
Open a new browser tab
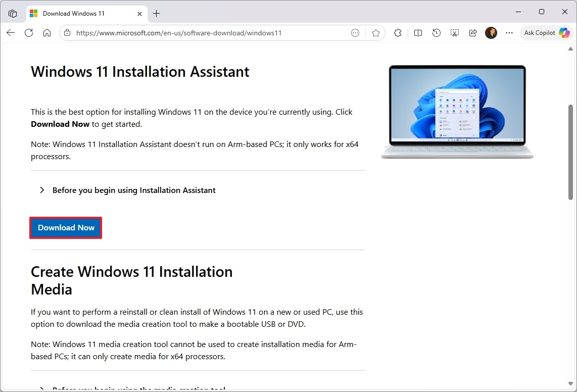[x=156, y=14]
